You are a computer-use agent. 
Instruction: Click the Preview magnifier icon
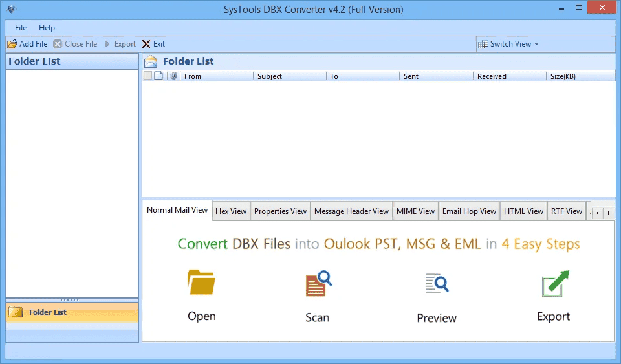click(437, 283)
